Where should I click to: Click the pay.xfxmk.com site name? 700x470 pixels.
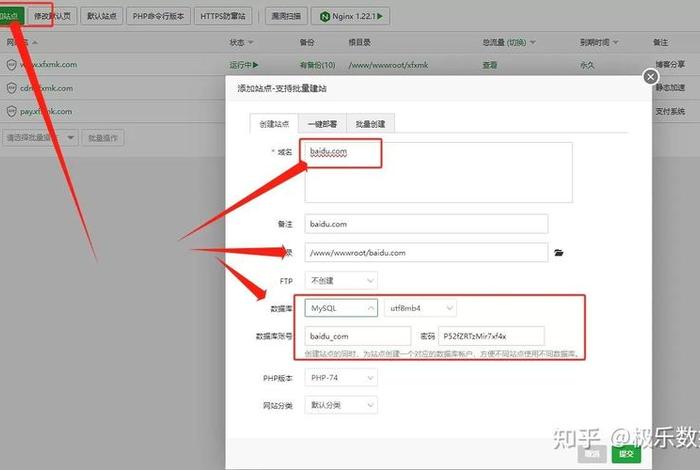(46, 112)
